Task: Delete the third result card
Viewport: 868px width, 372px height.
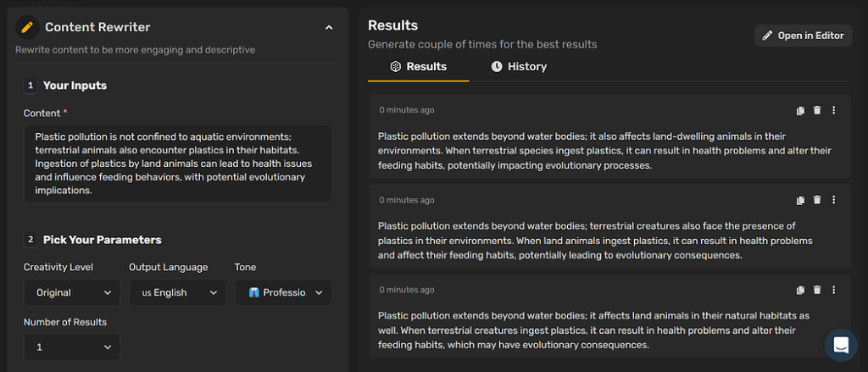Action: coord(816,290)
